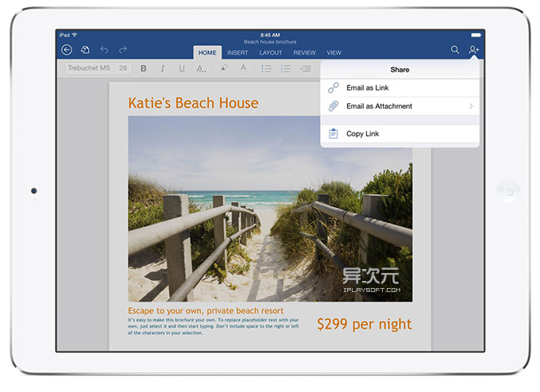Redo the last action
Viewport: 540px width, 392px height.
123,50
